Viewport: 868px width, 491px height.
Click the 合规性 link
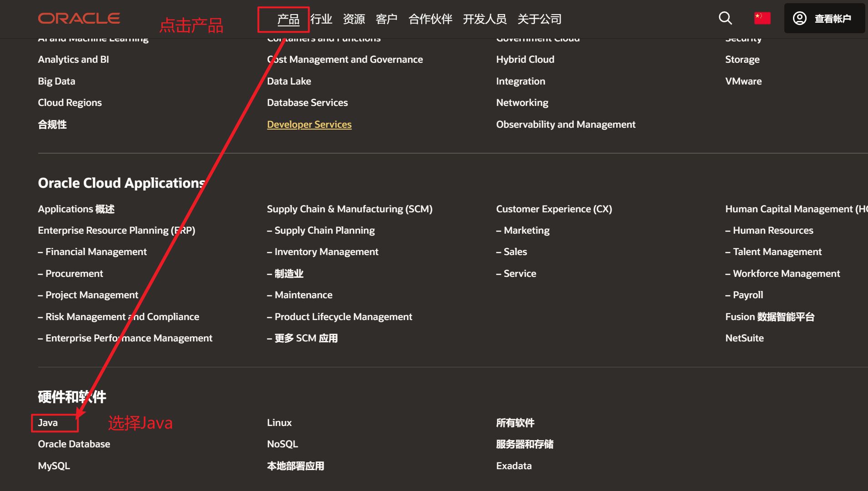point(52,125)
